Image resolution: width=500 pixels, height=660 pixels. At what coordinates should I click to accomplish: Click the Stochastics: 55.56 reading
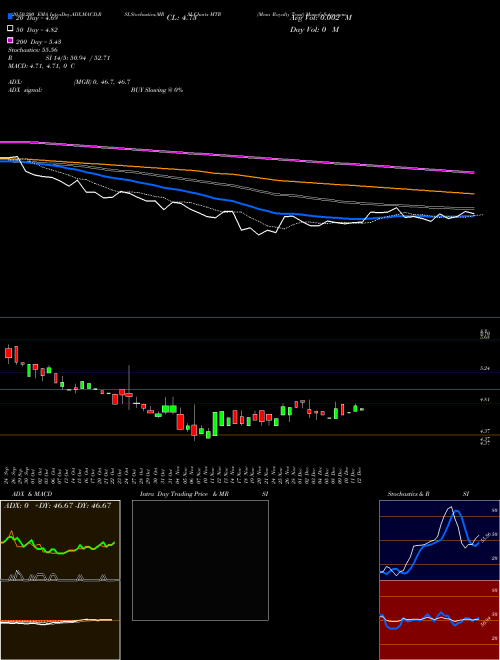[x=33, y=50]
